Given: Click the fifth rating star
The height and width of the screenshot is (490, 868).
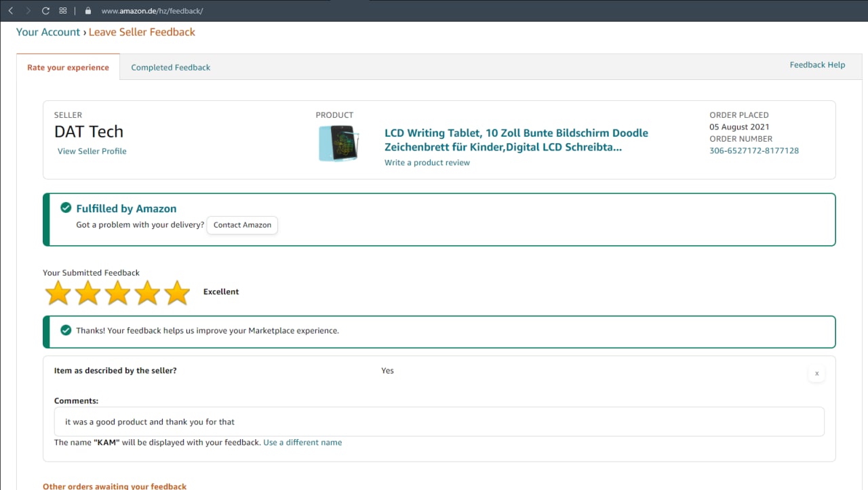Looking at the screenshot, I should pyautogui.click(x=177, y=293).
